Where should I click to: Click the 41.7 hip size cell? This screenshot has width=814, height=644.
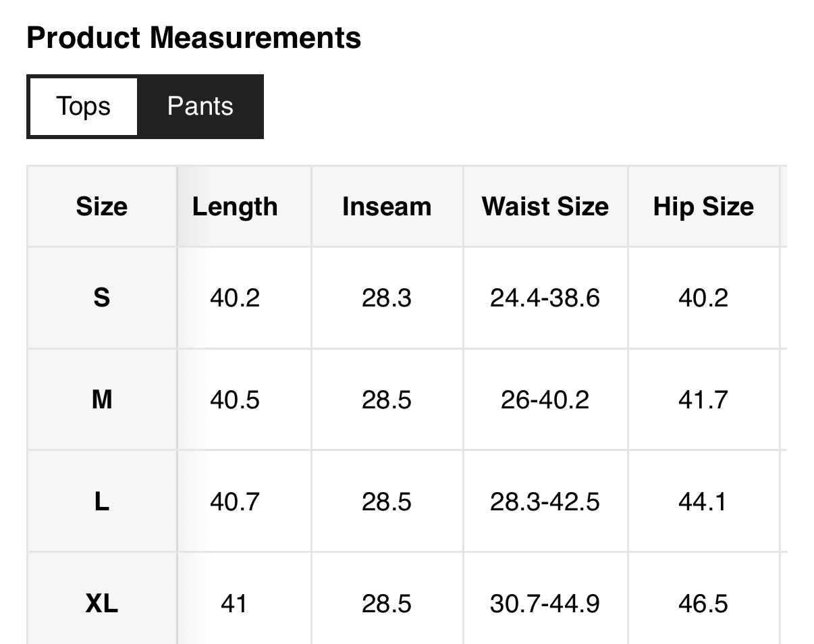pos(703,400)
